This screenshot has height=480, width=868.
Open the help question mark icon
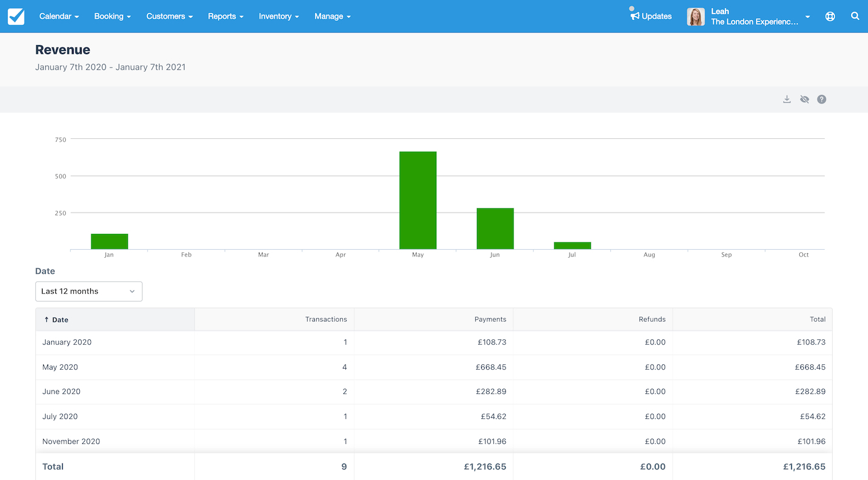(x=822, y=99)
